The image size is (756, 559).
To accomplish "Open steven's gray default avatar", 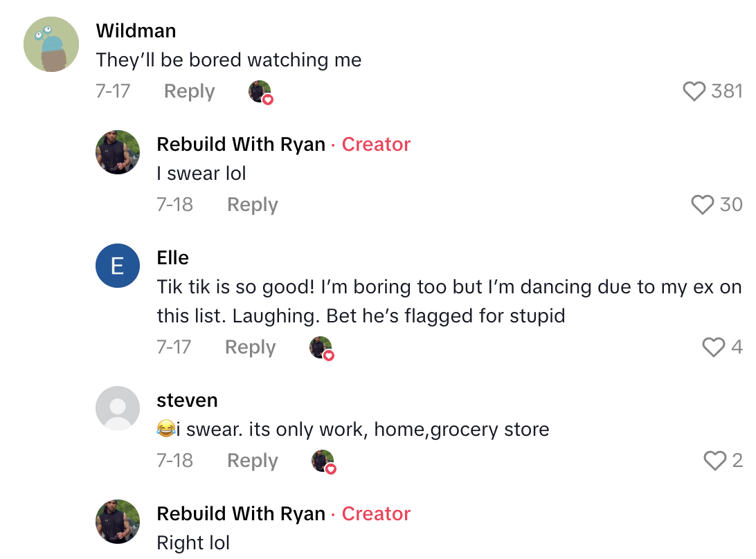I will tap(118, 409).
